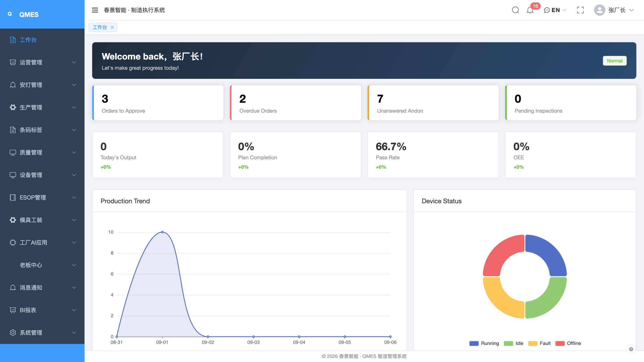644x362 pixels.
Task: Click the yellow Fault donut segment
Action: click(x=500, y=302)
